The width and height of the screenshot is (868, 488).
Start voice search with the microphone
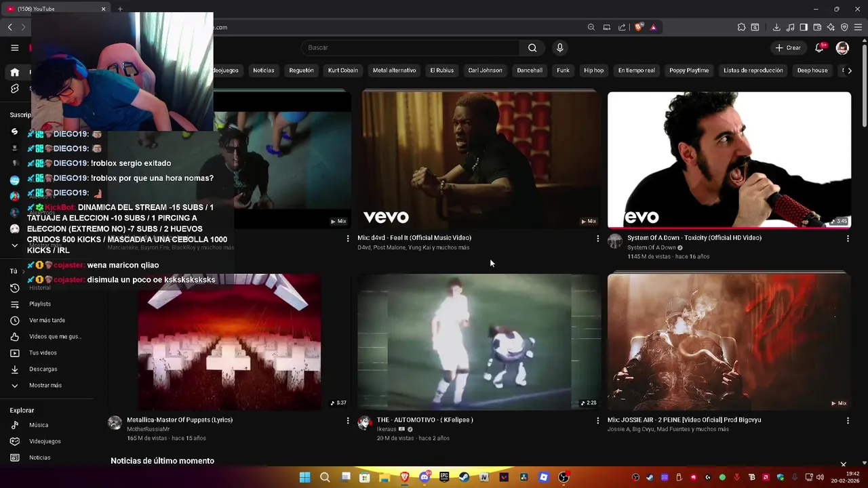coord(559,47)
